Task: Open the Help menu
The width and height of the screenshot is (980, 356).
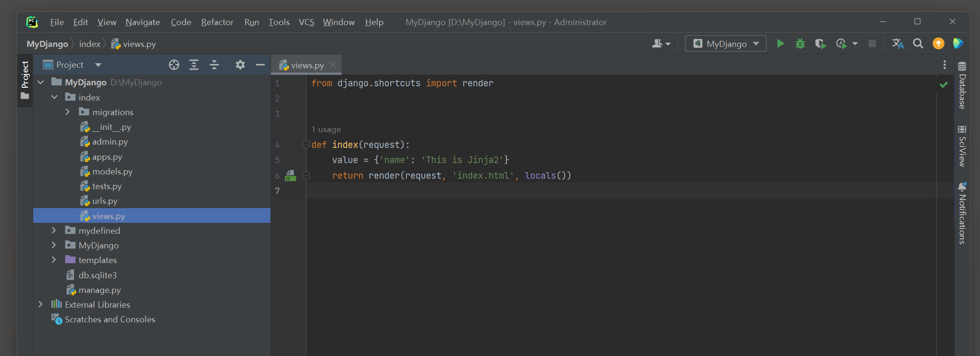Action: click(374, 22)
